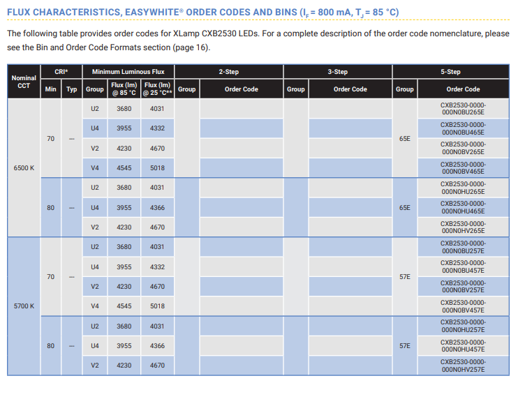This screenshot has height=399, width=532.
Task: Click the CRI* header cell
Action: point(61,72)
